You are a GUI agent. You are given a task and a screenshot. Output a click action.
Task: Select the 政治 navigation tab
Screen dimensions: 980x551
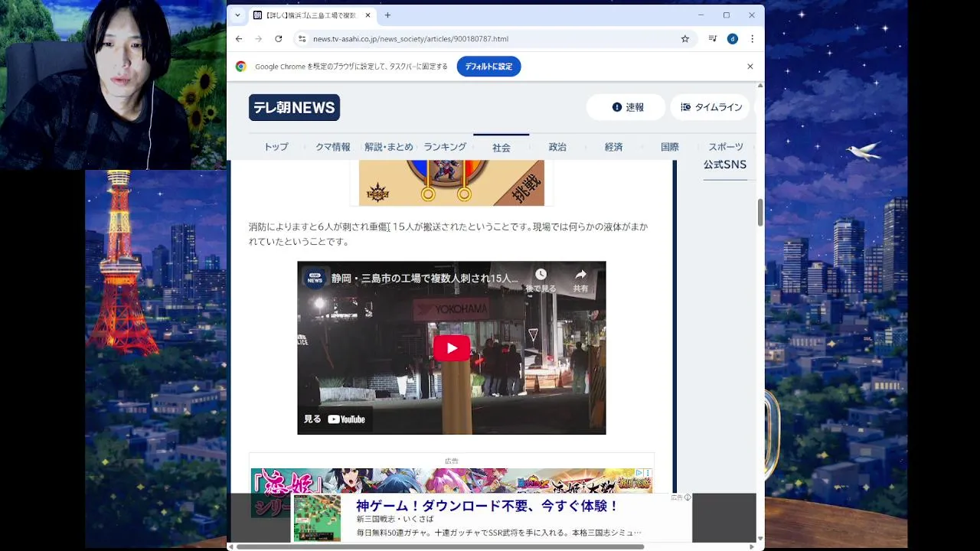coord(557,147)
